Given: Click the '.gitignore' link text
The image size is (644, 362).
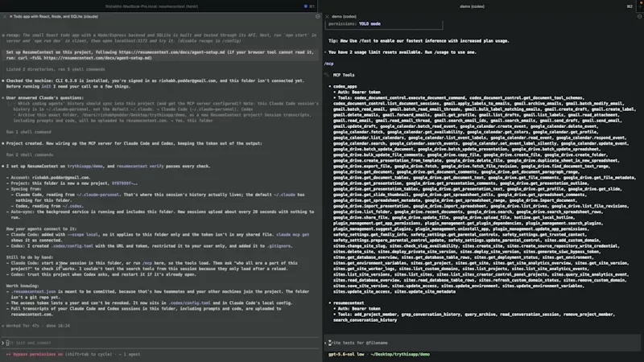Looking at the screenshot, I should [x=279, y=246].
